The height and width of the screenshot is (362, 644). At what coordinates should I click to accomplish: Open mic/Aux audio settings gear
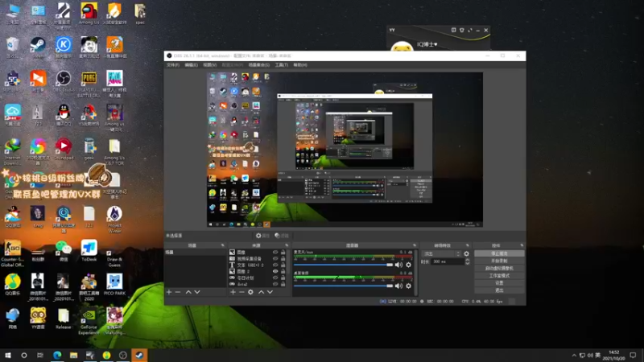pyautogui.click(x=408, y=265)
